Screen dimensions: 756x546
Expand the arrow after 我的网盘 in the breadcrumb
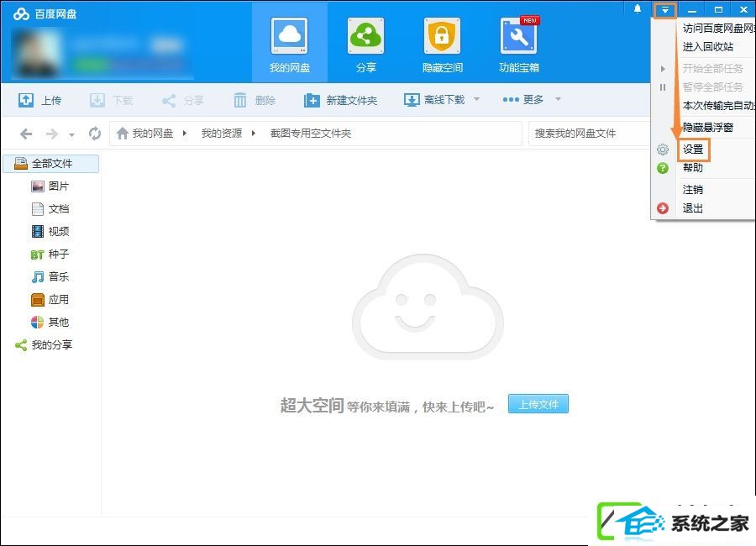(x=184, y=133)
